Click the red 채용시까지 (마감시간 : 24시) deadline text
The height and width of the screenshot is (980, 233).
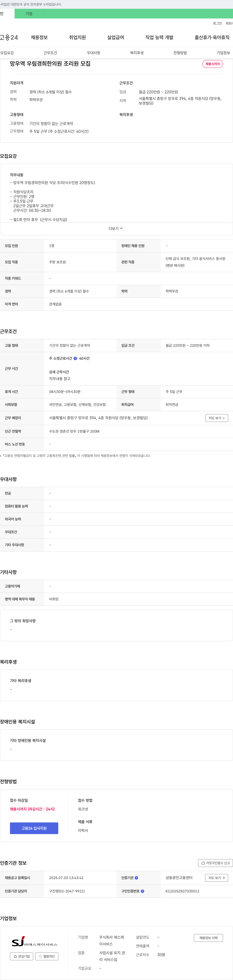(32, 809)
